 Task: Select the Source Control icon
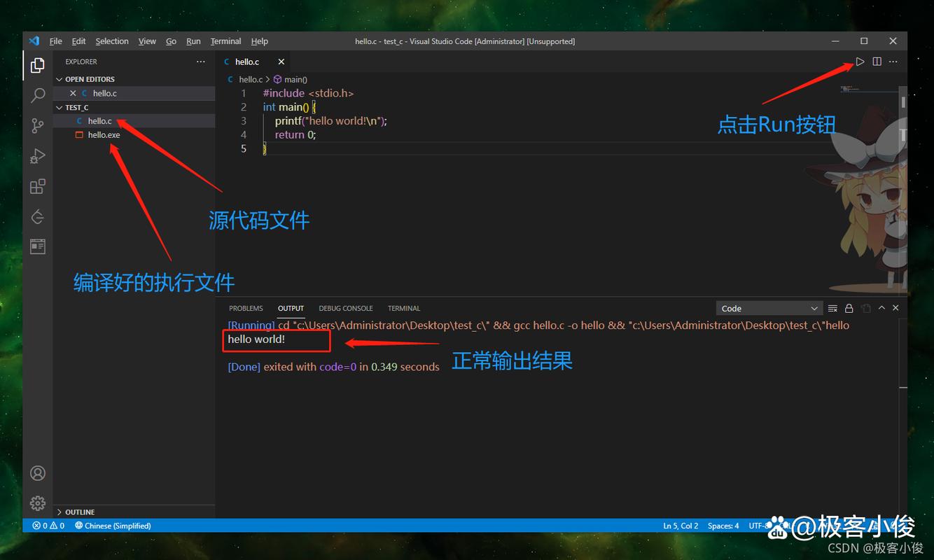coord(37,125)
